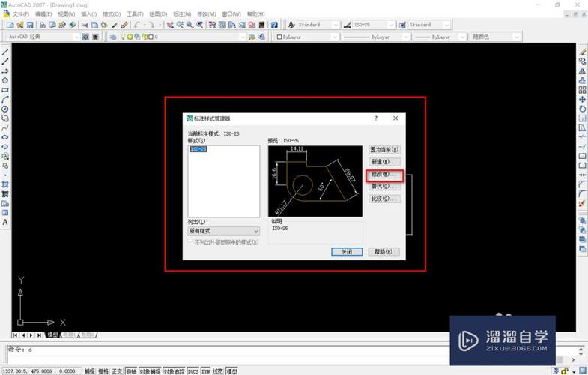Click the Open file icon in toolbar

coord(20,25)
